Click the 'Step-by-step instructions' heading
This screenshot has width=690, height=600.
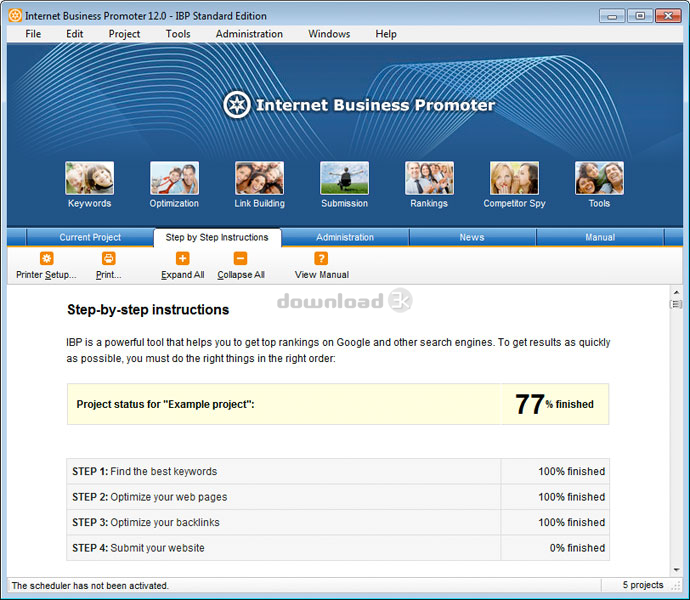pyautogui.click(x=148, y=310)
